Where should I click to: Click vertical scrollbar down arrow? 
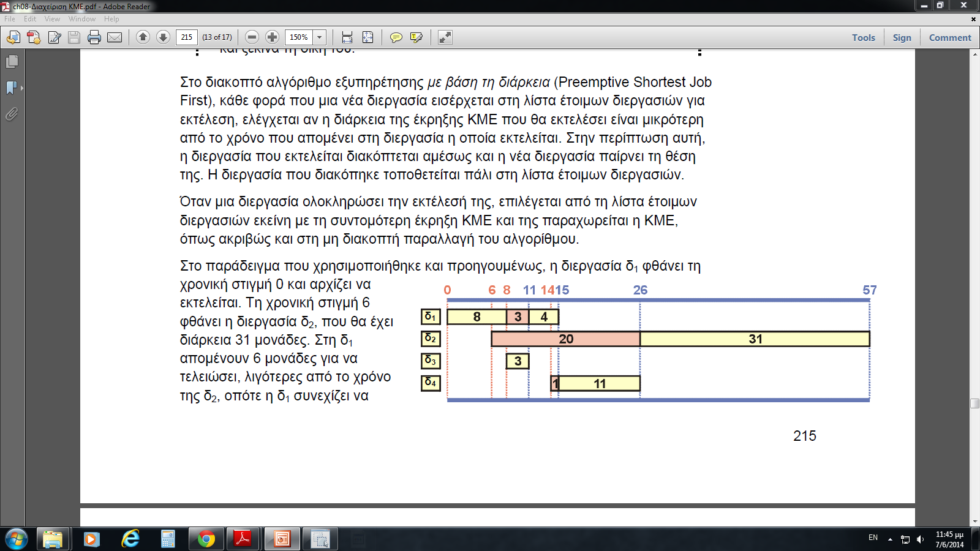point(974,521)
